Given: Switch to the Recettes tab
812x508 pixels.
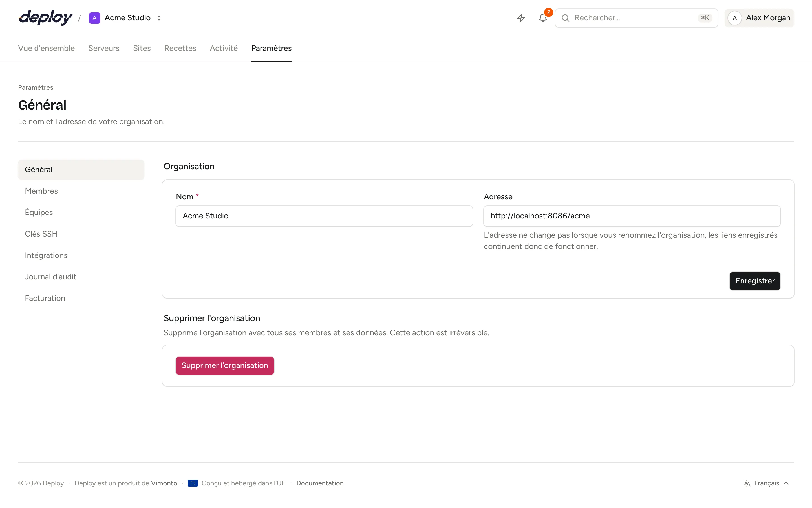Looking at the screenshot, I should [x=180, y=48].
